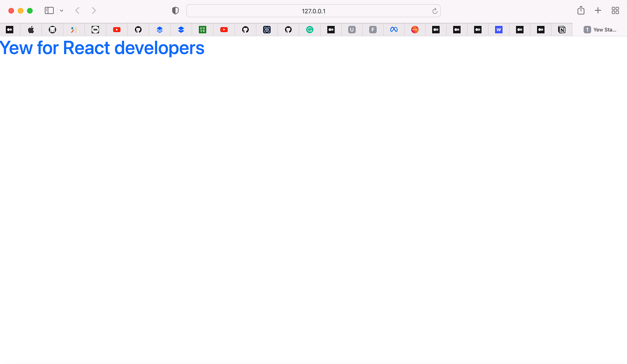Go back with the back arrow

(77, 10)
